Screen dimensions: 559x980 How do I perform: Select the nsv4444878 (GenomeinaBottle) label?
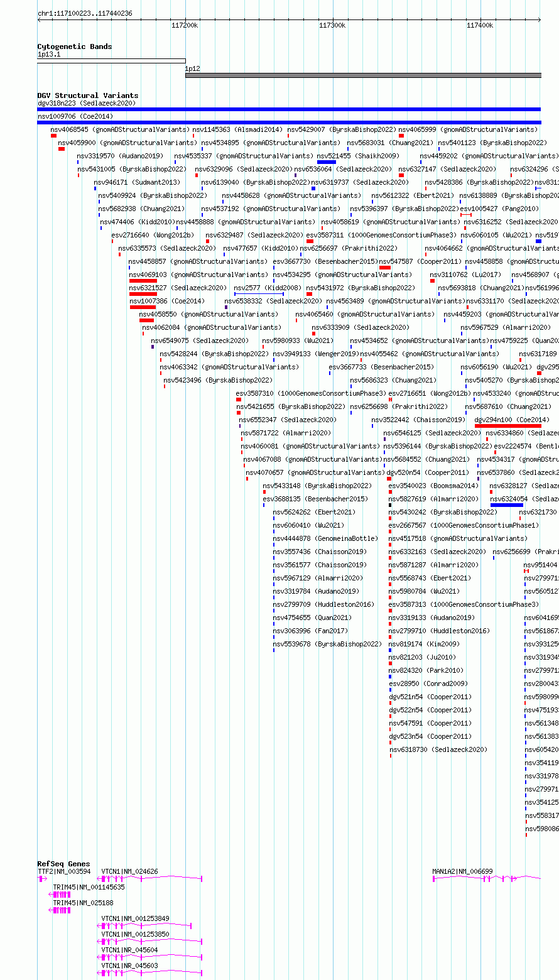coord(325,538)
